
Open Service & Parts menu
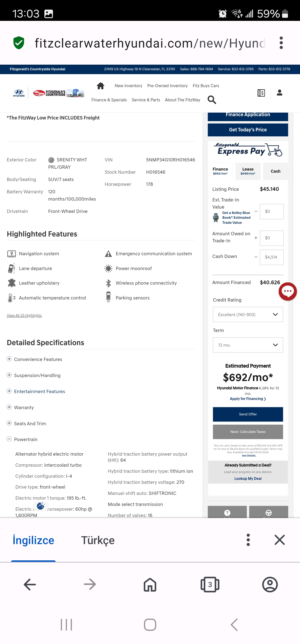click(146, 100)
